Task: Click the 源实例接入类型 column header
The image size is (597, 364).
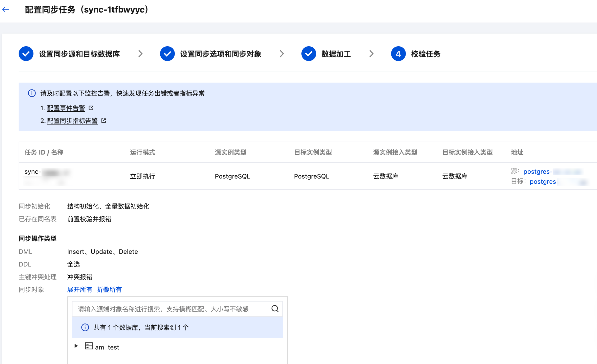Action: pyautogui.click(x=395, y=152)
